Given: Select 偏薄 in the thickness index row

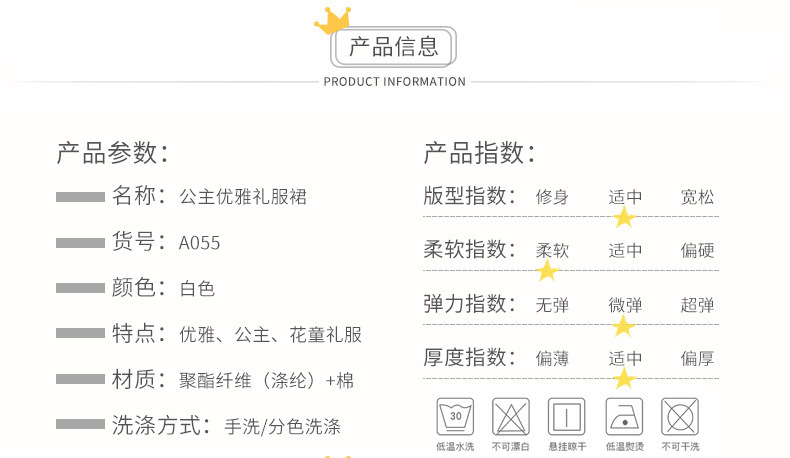Looking at the screenshot, I should point(552,358).
